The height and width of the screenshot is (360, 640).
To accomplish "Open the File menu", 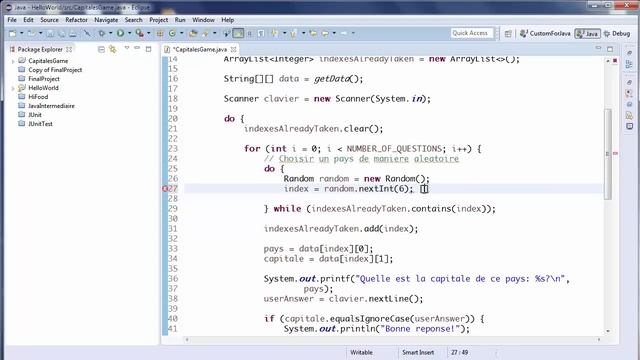I will click(x=12, y=20).
